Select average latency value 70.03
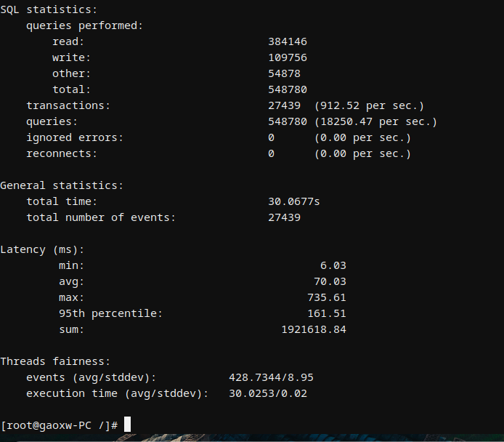504x442 pixels. 330,281
